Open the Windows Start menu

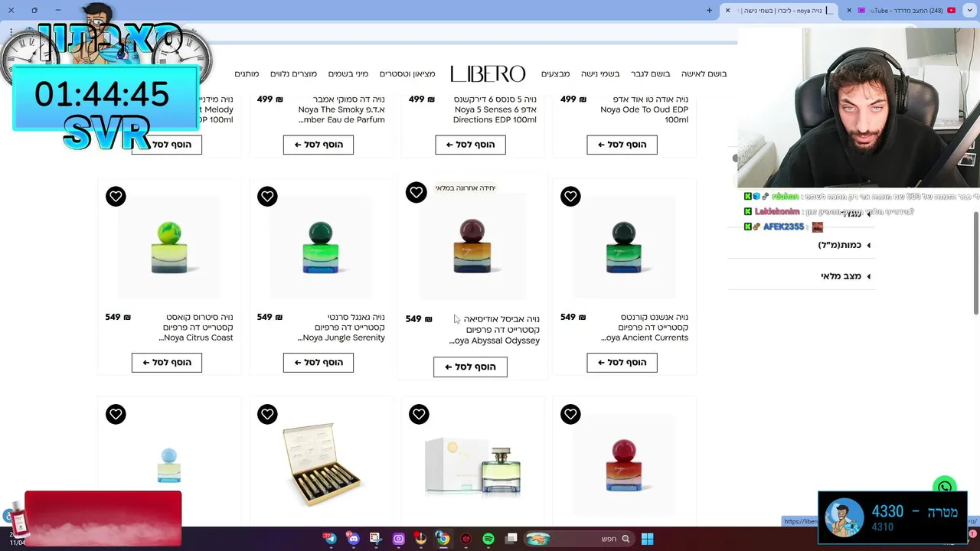[x=647, y=539]
